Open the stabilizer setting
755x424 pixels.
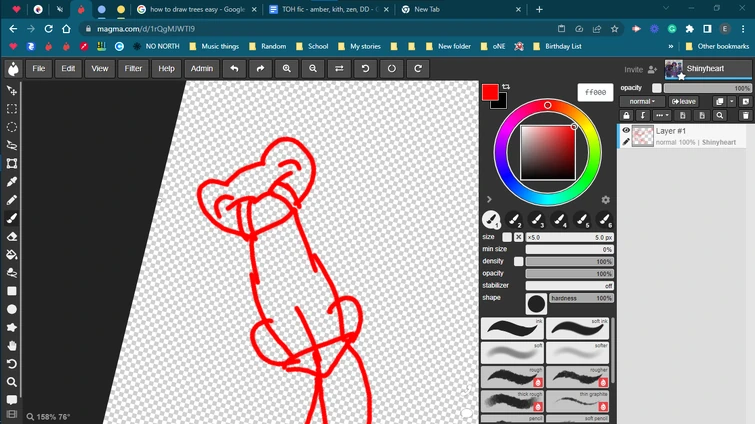pyautogui.click(x=569, y=286)
